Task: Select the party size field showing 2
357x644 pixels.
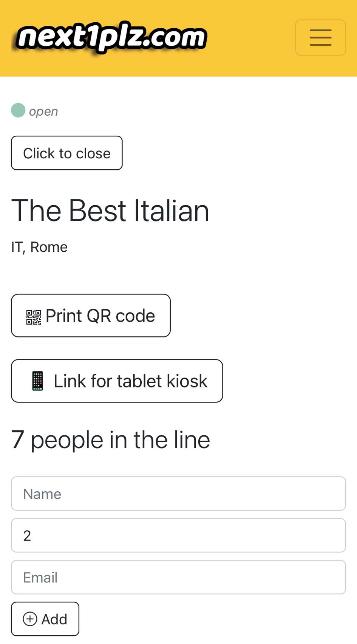Action: (178, 536)
